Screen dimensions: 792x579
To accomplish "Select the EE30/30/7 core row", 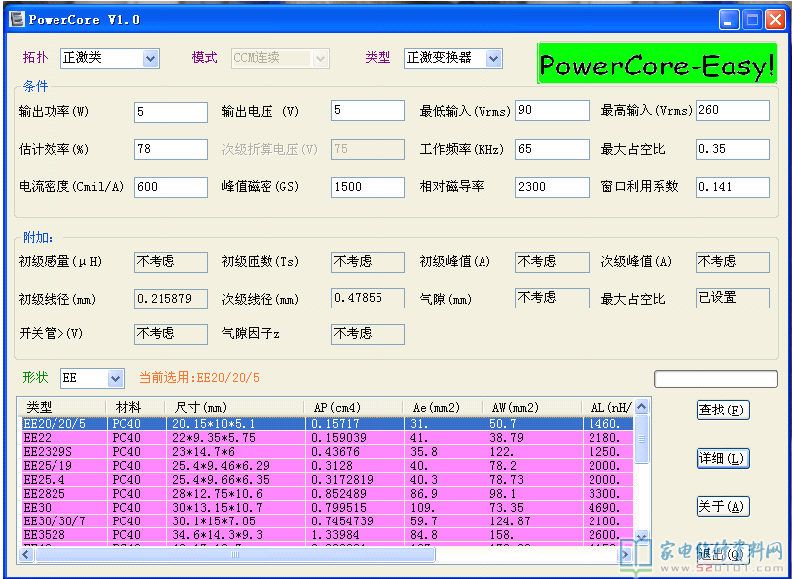I will click(326, 521).
